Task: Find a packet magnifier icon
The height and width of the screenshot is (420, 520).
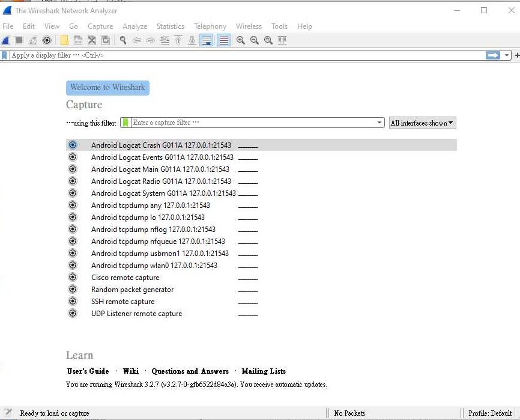Action: click(x=123, y=40)
